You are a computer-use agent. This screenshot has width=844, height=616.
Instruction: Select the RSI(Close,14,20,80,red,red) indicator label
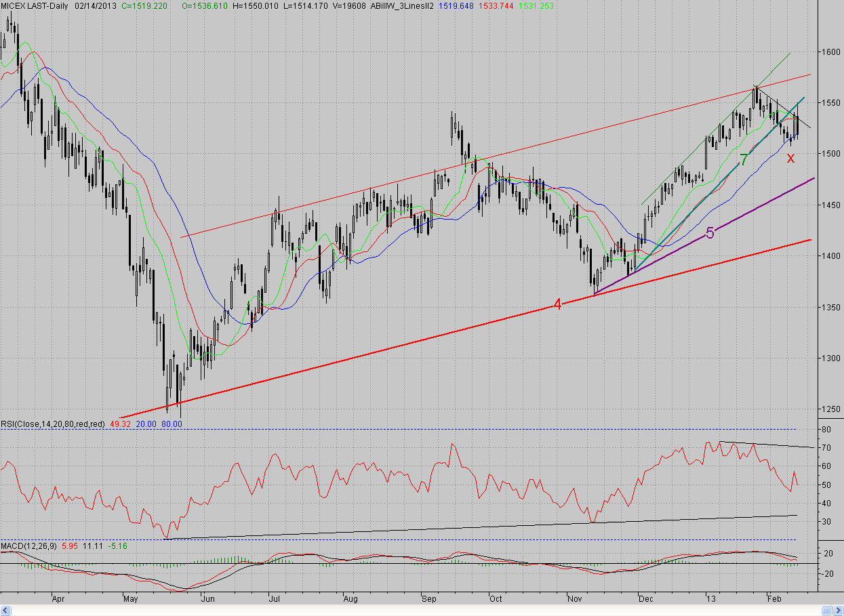(53, 424)
